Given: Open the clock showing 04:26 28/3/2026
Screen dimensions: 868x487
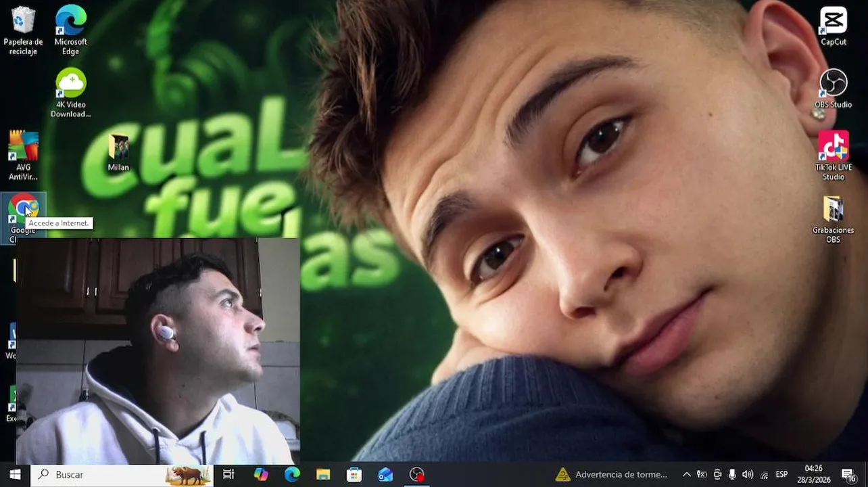Looking at the screenshot, I should pos(814,475).
